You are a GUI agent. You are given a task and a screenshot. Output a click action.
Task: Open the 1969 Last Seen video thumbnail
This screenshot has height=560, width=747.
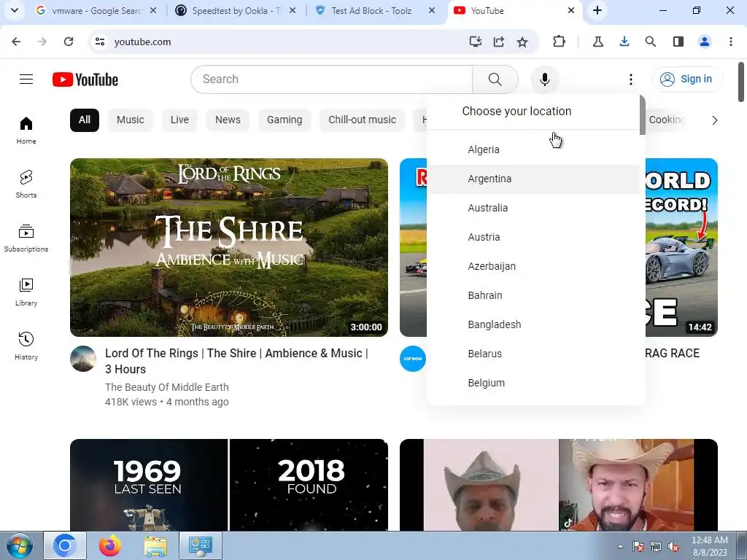point(228,485)
